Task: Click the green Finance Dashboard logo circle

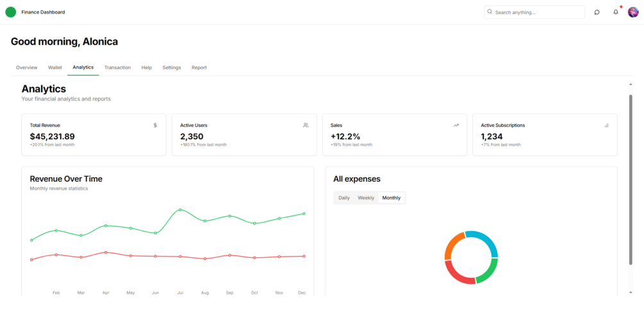Action: 11,12
